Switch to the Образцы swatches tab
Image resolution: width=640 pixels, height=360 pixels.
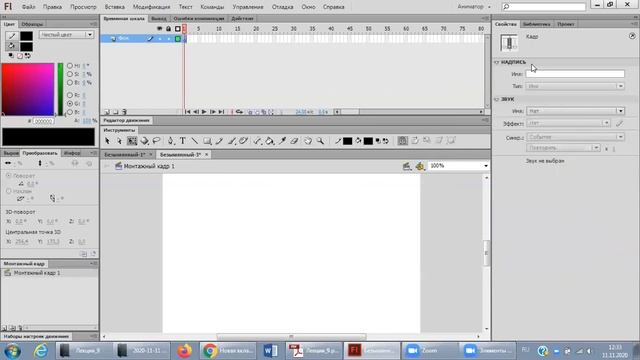(x=32, y=24)
